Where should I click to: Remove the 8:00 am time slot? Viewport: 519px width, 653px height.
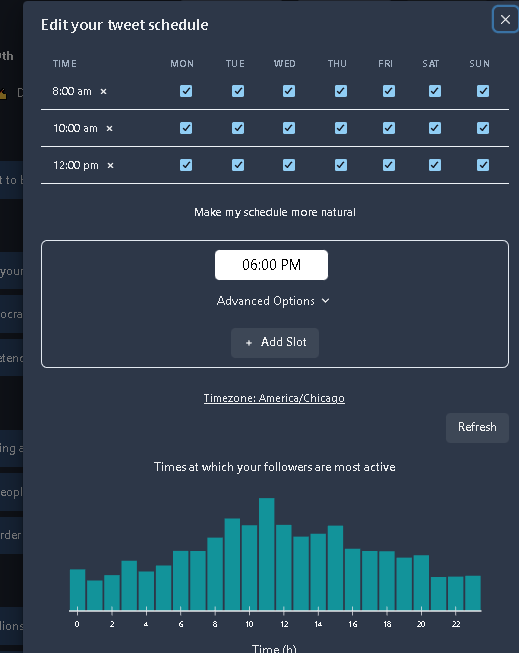tap(103, 92)
